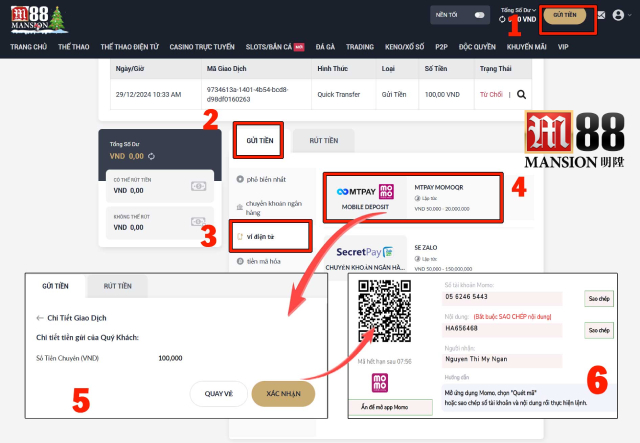
Task: Click Từ Chối status text
Action: click(491, 94)
